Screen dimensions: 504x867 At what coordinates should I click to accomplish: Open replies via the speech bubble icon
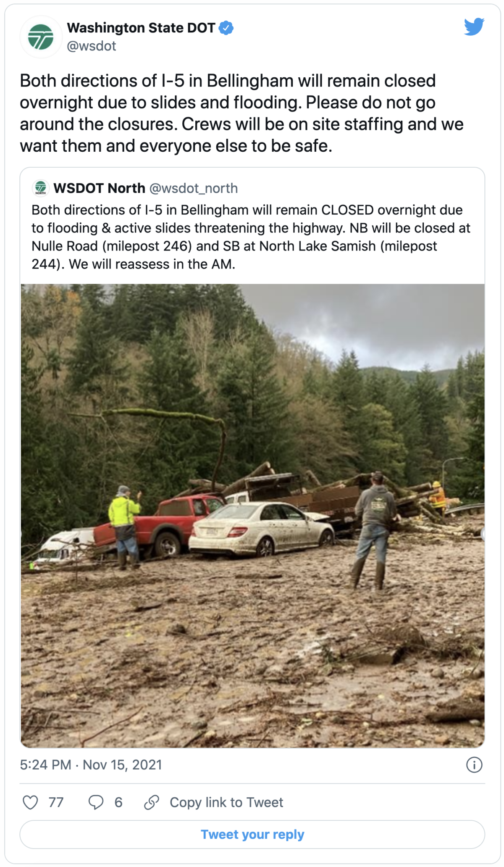pyautogui.click(x=96, y=802)
